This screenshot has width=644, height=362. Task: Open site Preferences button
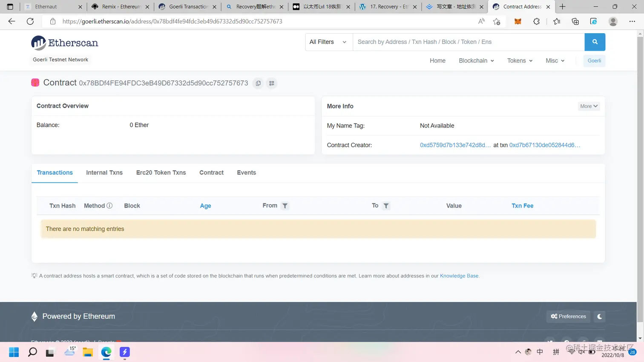[568, 316]
